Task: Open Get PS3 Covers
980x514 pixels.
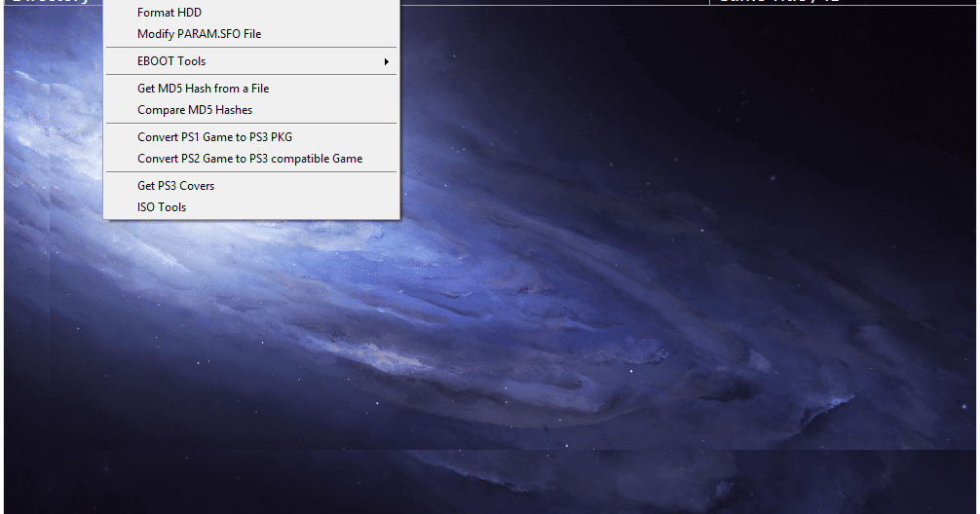Action: click(x=251, y=186)
